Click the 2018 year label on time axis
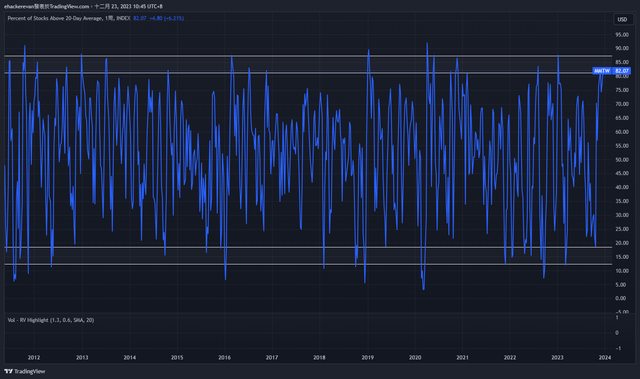This screenshot has width=640, height=379. 320,357
